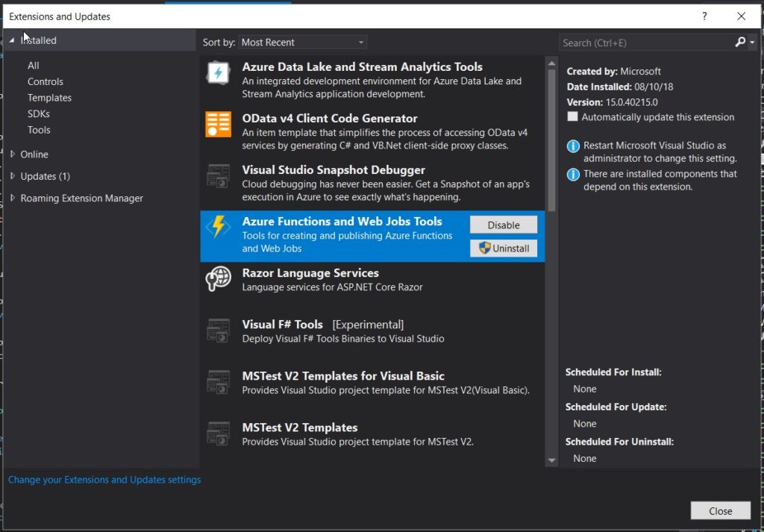The width and height of the screenshot is (764, 532).
Task: Click the Scheduled For Uninstall label
Action: click(x=619, y=442)
